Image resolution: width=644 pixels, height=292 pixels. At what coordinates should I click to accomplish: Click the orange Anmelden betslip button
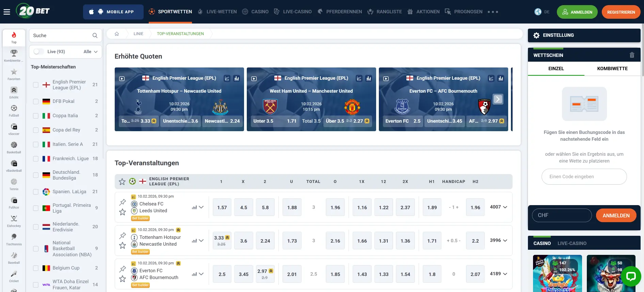click(x=616, y=215)
